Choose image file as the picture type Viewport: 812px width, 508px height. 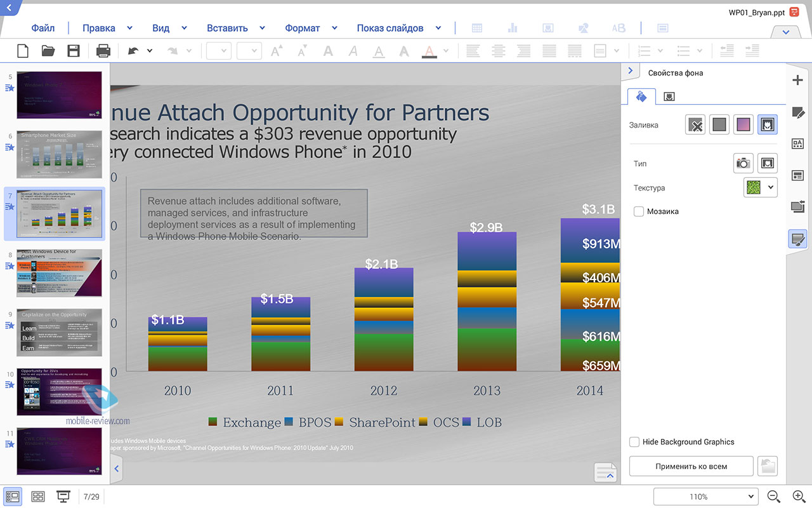[x=768, y=163]
